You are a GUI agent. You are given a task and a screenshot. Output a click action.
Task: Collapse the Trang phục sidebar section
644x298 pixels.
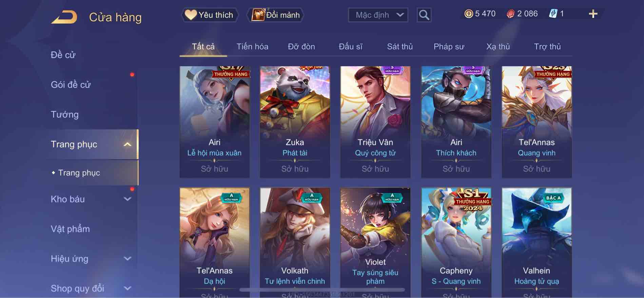pos(127,144)
